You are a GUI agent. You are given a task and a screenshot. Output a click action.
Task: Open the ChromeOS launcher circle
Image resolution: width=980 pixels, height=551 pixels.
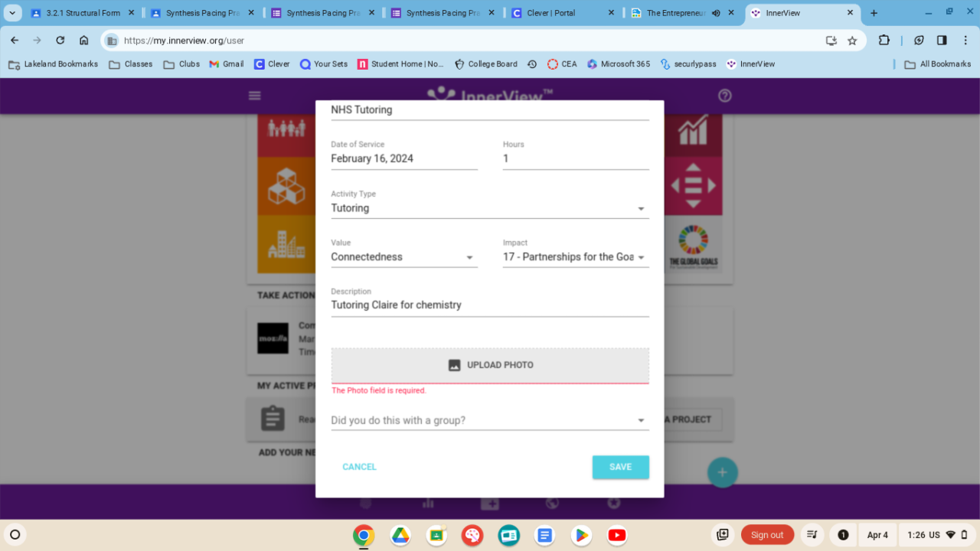tap(15, 535)
